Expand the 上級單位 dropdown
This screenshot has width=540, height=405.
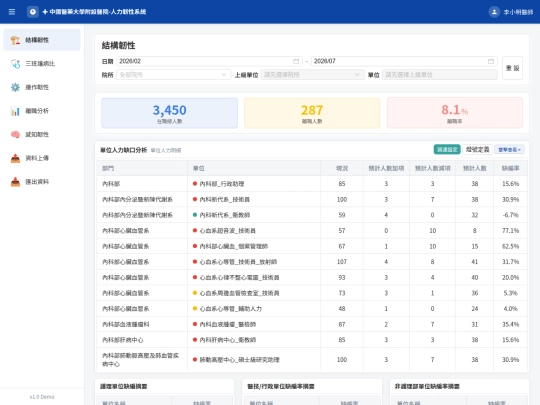pyautogui.click(x=312, y=74)
